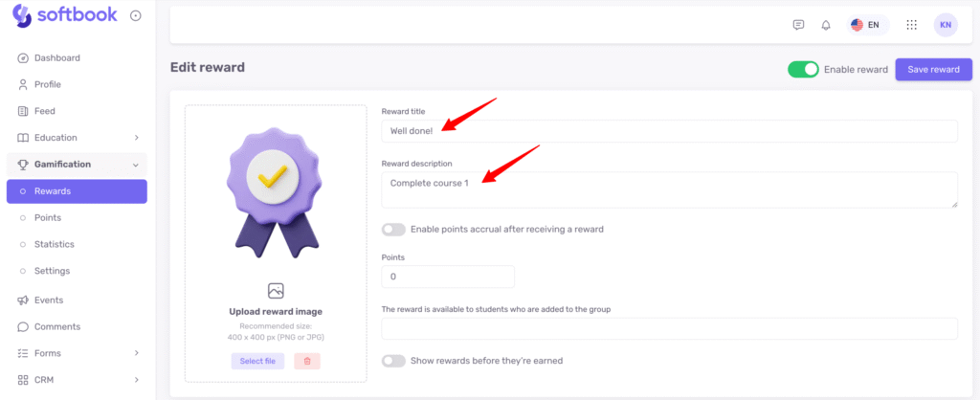This screenshot has height=400, width=980.
Task: Click the KN user avatar
Action: pos(945,25)
